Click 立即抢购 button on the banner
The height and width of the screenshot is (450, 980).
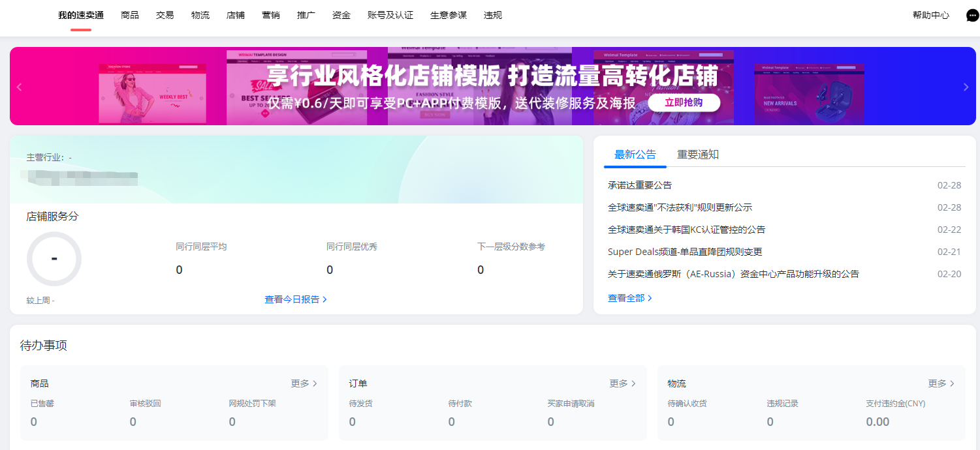tap(684, 102)
